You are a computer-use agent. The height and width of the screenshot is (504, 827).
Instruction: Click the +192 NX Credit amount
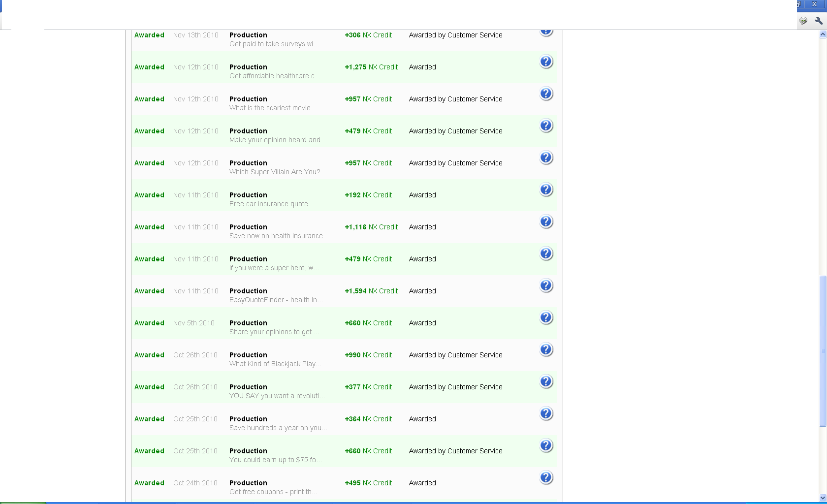click(x=368, y=195)
